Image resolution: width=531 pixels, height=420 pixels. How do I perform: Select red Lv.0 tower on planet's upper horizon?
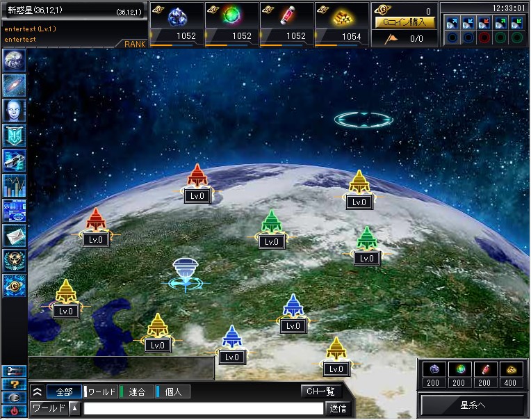click(x=197, y=184)
